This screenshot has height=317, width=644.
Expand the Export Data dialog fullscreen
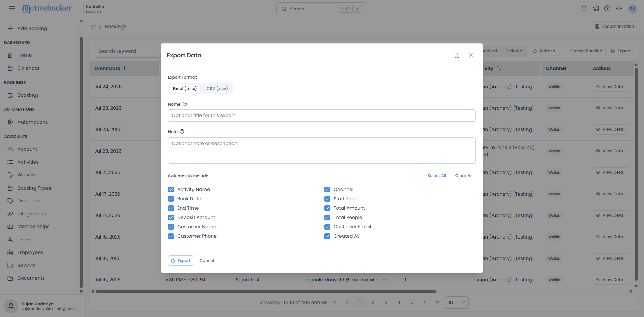[457, 55]
